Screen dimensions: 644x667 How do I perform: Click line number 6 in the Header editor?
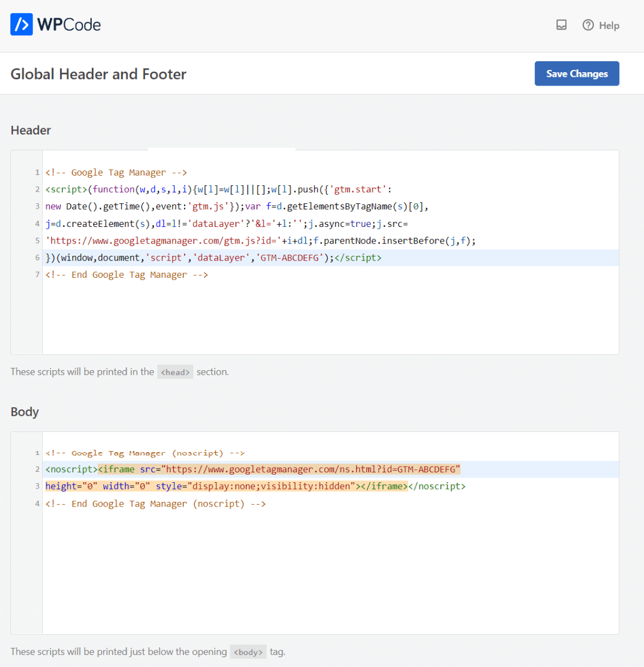[x=37, y=258]
